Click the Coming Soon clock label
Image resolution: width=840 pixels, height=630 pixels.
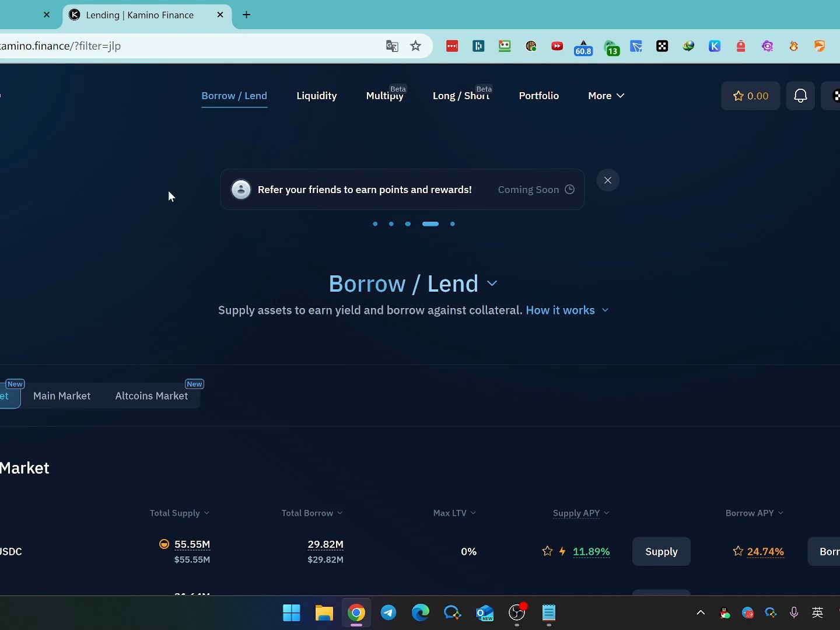pyautogui.click(x=536, y=190)
